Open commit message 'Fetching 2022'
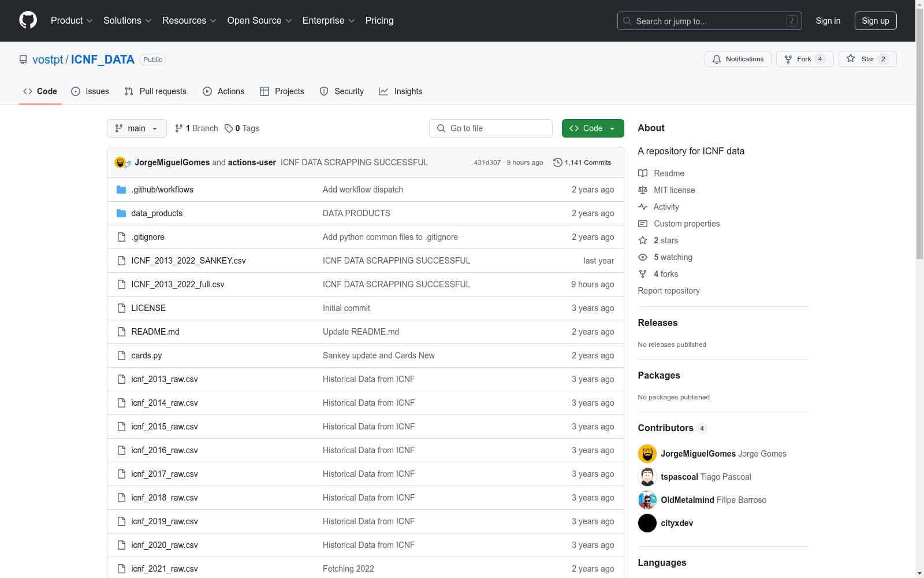Image resolution: width=924 pixels, height=578 pixels. click(x=348, y=569)
